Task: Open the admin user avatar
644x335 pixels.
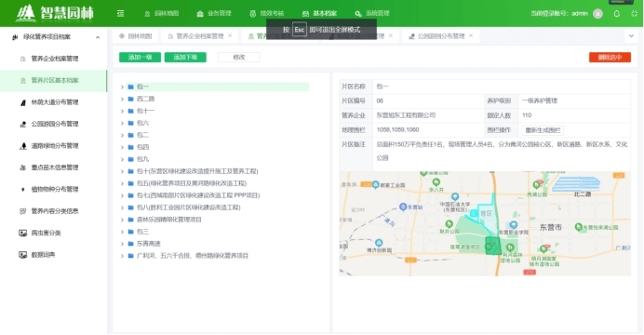Action: click(x=598, y=14)
